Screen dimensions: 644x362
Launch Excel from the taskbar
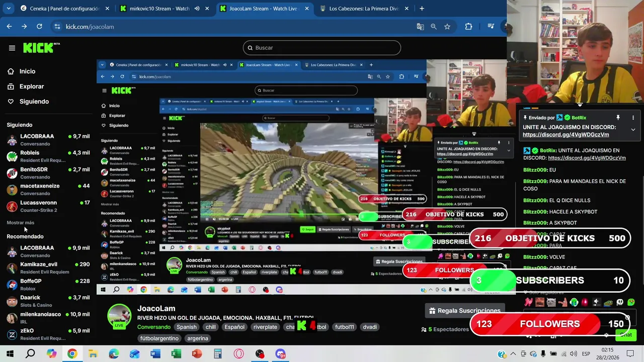tap(176, 354)
